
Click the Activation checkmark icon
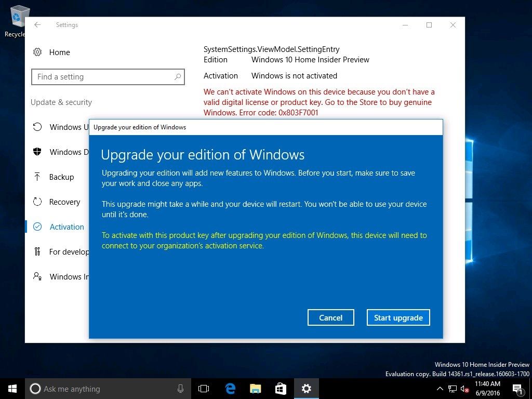pos(37,227)
